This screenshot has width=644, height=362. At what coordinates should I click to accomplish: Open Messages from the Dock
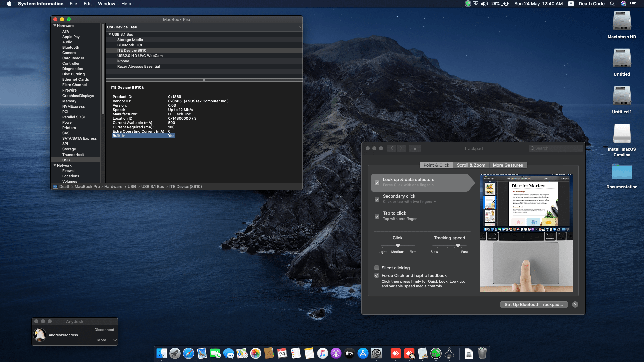(x=229, y=353)
